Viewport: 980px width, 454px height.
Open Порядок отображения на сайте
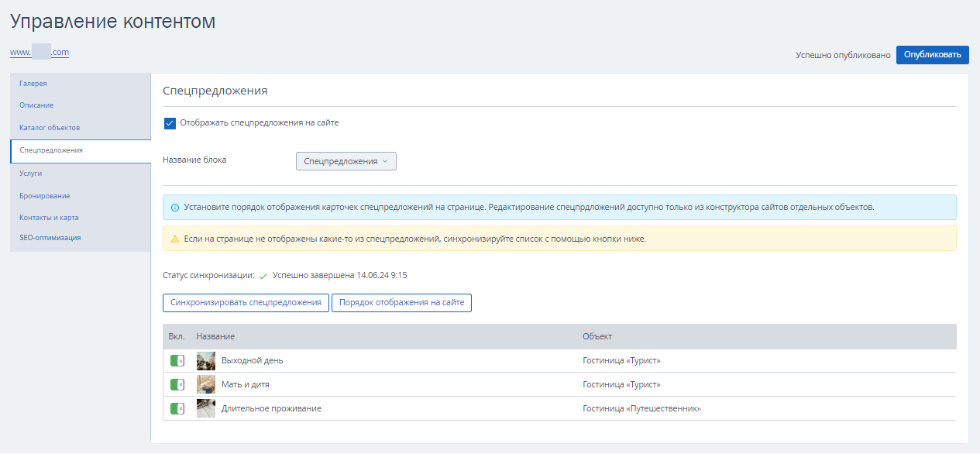click(x=401, y=303)
